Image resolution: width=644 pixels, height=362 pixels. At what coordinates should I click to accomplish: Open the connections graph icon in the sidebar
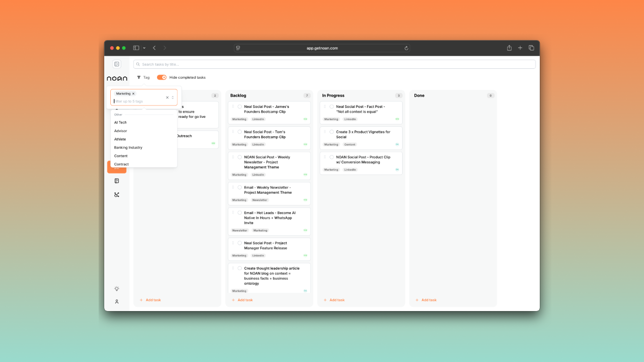coord(117,194)
